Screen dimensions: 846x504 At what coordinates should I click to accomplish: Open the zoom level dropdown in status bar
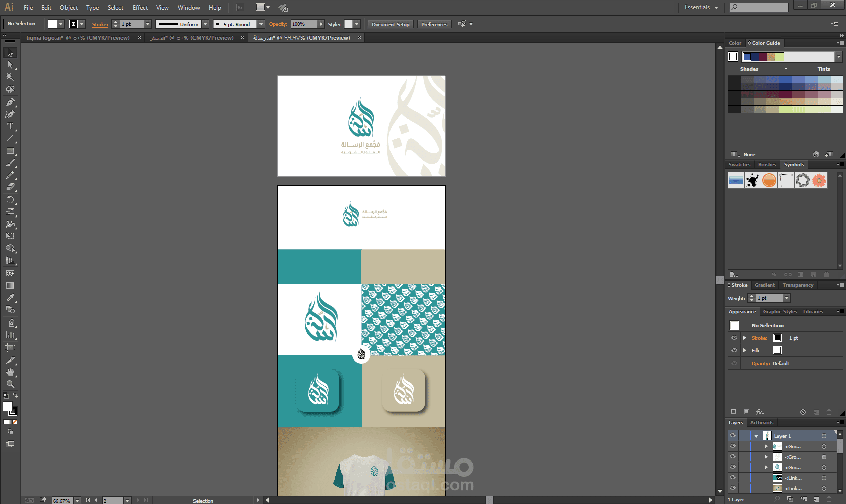click(77, 500)
